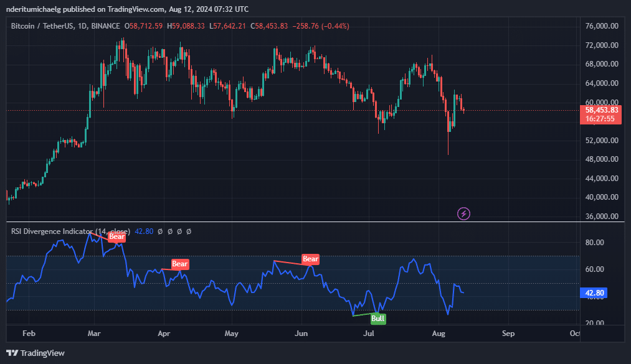This screenshot has width=631, height=364.
Task: Click the Mar label on time axis
Action: [x=94, y=334]
